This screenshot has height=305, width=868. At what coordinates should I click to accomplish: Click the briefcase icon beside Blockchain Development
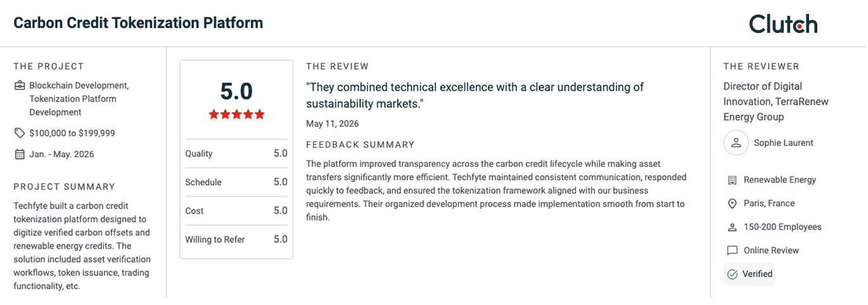tap(20, 86)
